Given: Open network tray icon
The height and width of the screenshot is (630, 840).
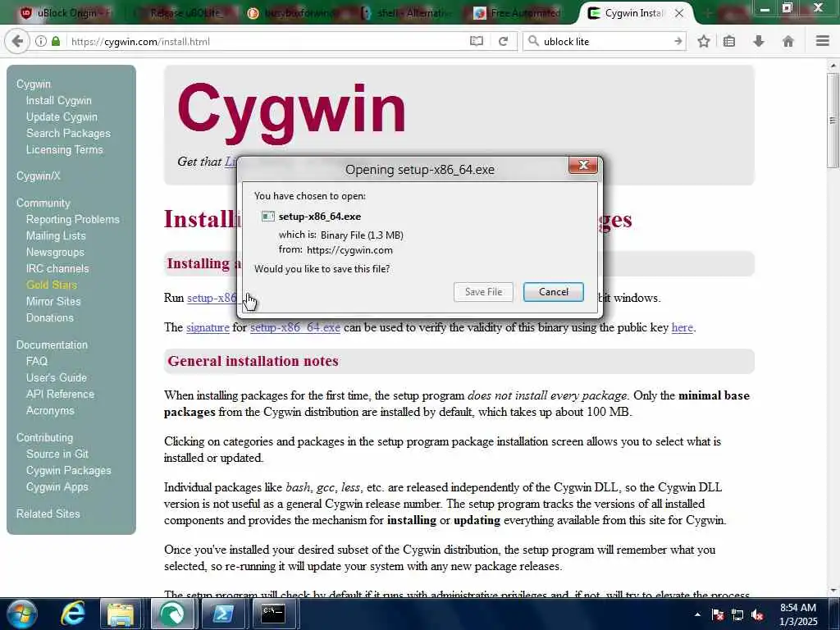Looking at the screenshot, I should (x=737, y=614).
